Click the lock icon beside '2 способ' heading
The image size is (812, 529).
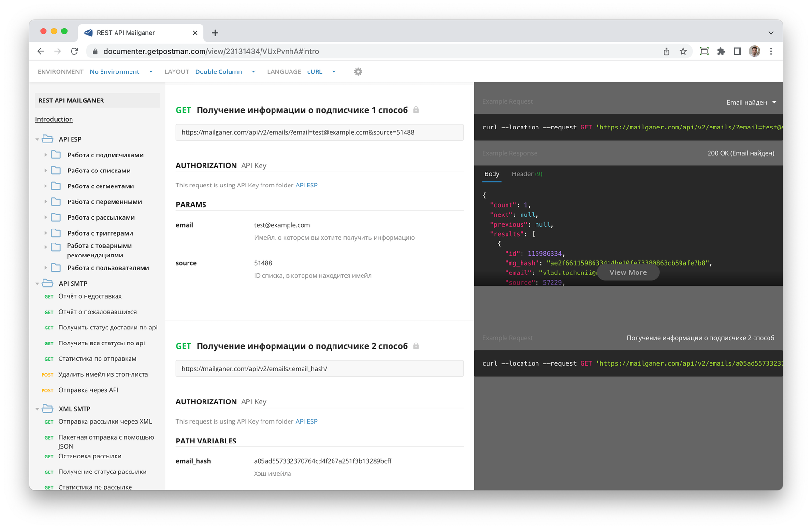416,346
